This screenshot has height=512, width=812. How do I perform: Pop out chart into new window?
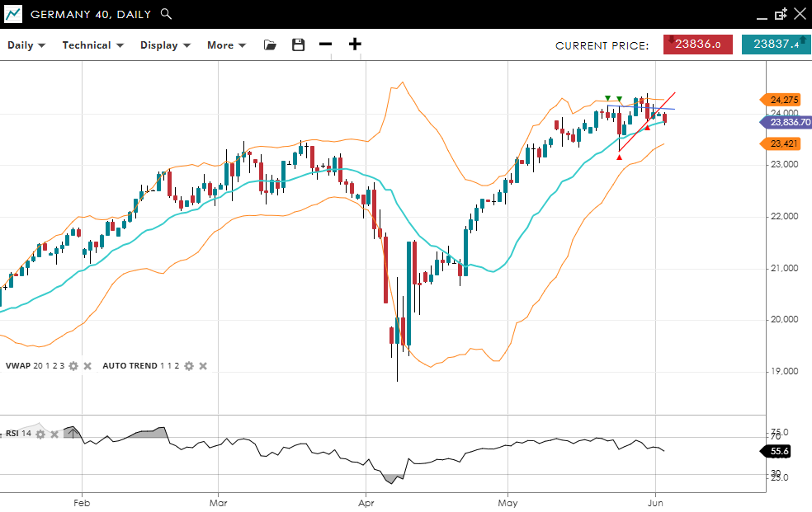[781, 14]
